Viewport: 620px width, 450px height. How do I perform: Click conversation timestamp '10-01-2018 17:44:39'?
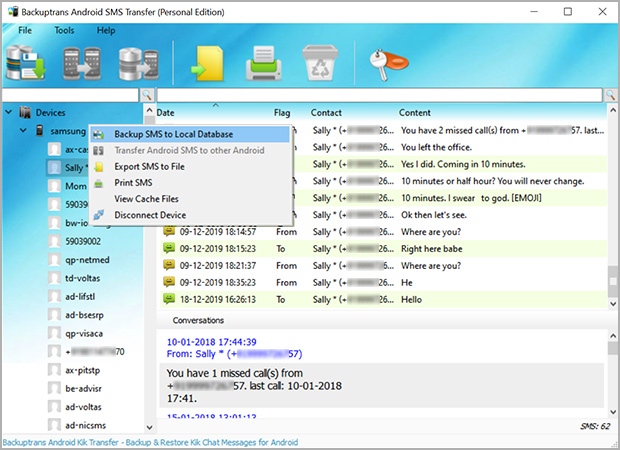pyautogui.click(x=212, y=342)
